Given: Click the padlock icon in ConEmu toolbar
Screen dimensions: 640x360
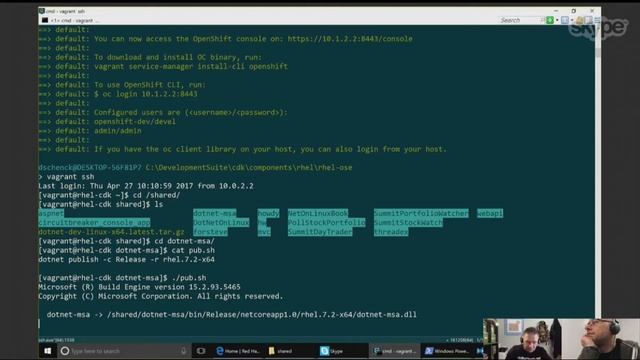Looking at the screenshot, I should [x=580, y=20].
